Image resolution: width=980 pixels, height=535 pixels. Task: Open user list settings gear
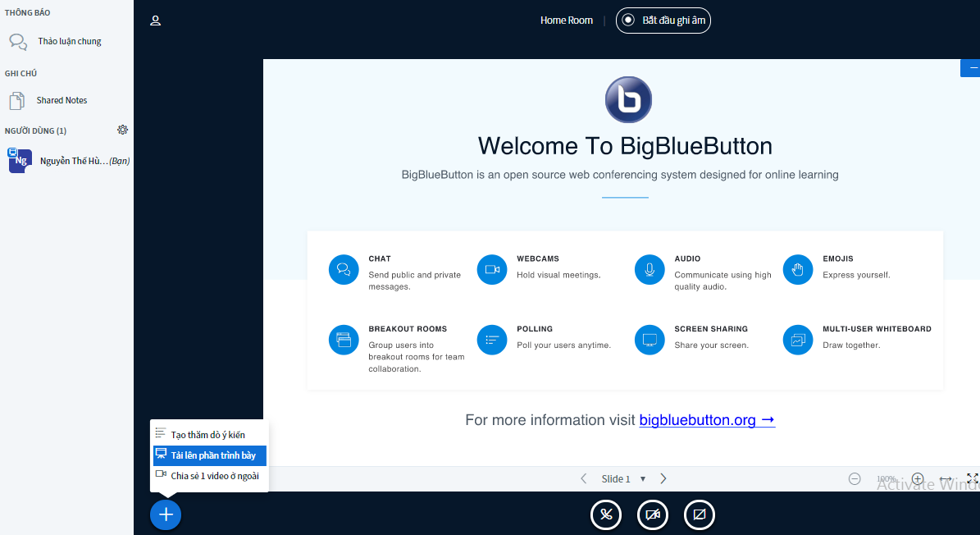[122, 130]
